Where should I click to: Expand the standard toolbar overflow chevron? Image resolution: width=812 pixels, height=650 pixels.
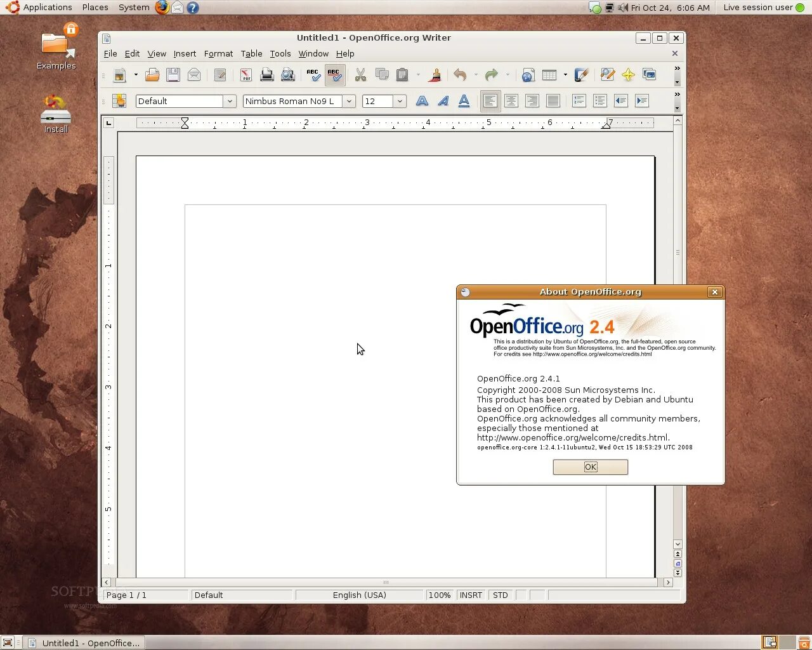click(x=677, y=68)
